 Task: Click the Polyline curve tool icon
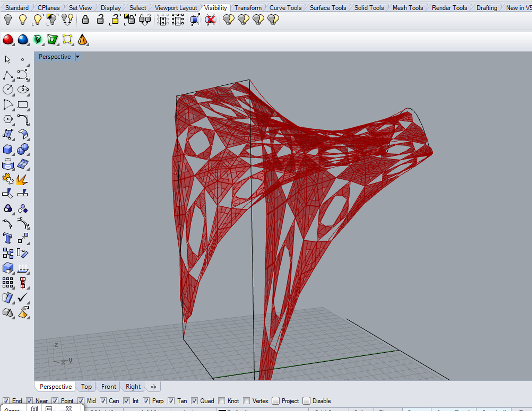(8, 75)
